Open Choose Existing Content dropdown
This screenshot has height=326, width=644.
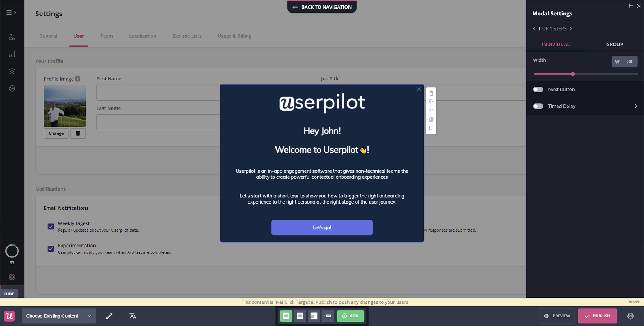(59, 316)
